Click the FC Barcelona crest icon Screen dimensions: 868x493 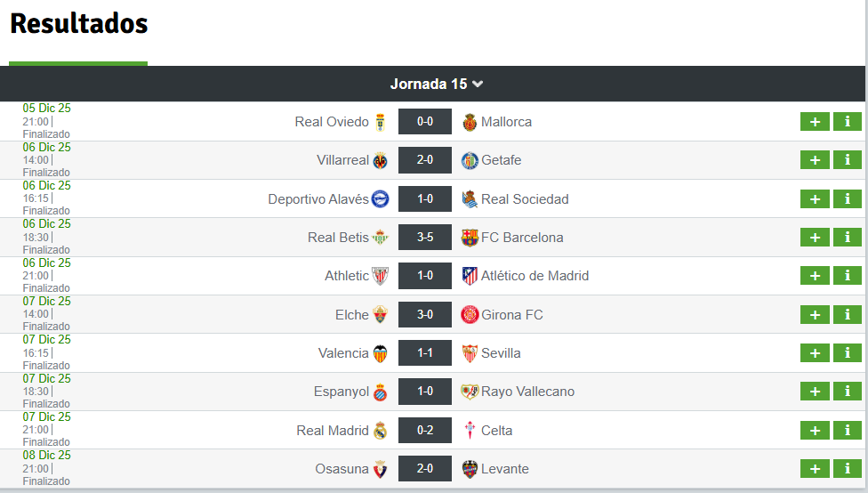coord(470,238)
